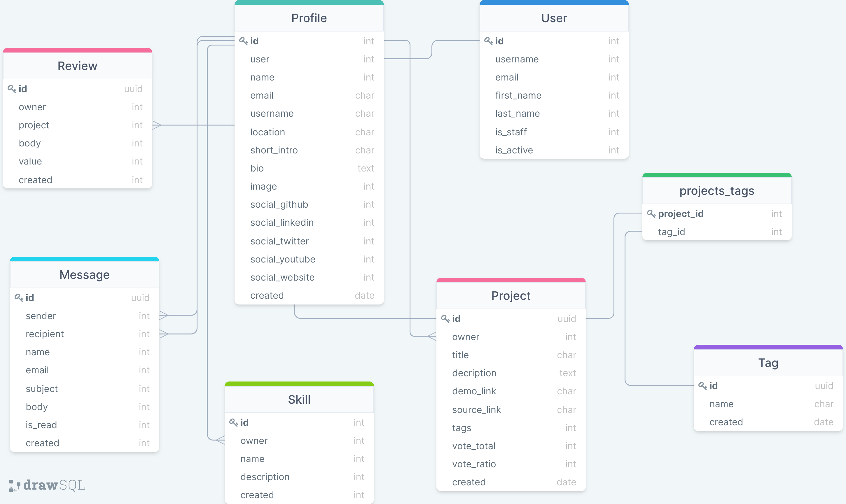Screen dimensions: 846x504
Task: Select the is_staff field in User
Action: click(511, 132)
